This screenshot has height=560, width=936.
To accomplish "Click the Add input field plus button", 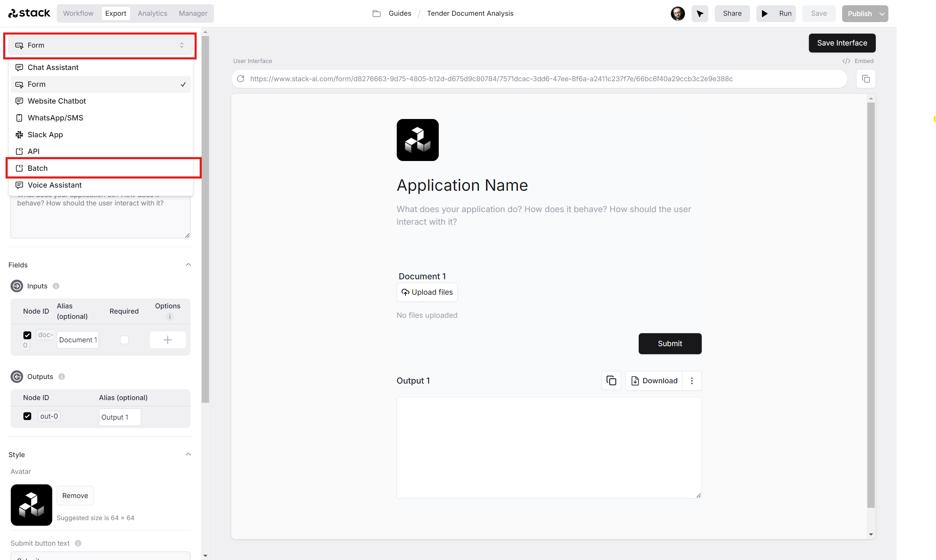I will (x=167, y=339).
